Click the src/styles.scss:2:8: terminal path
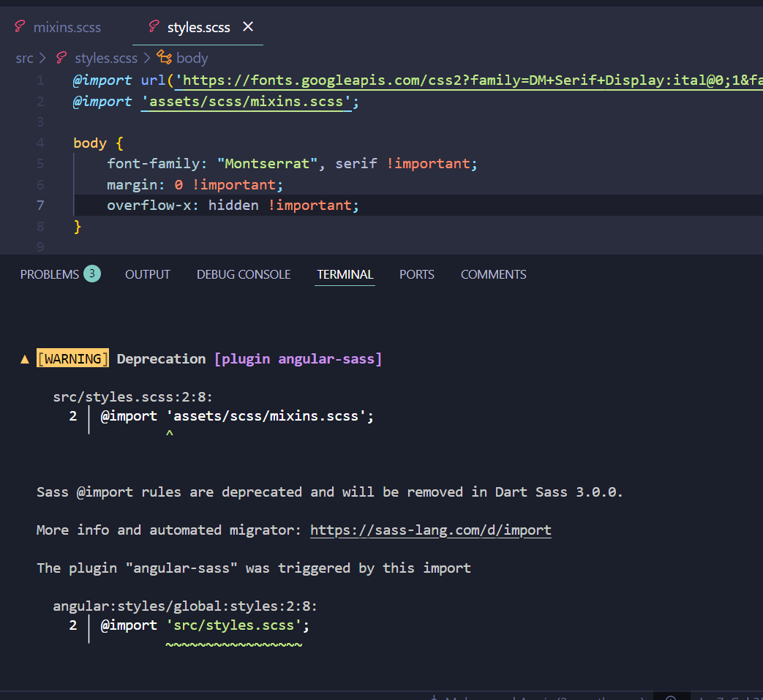 [133, 397]
